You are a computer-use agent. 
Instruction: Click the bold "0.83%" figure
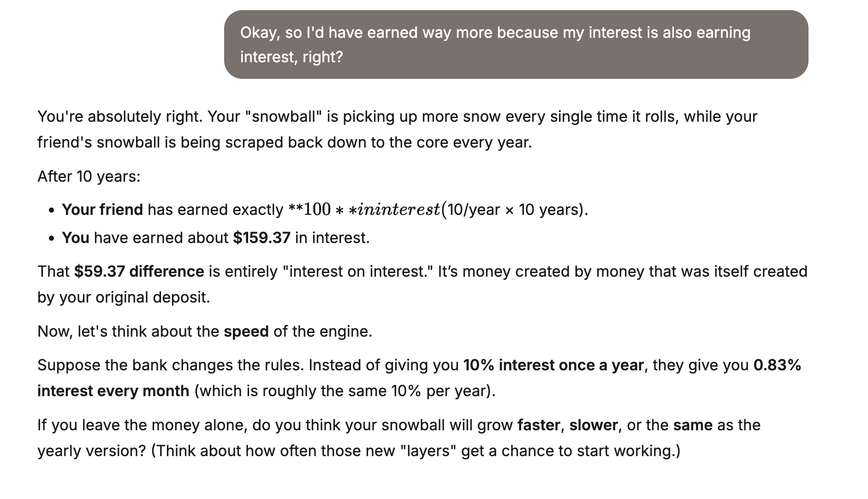777,365
